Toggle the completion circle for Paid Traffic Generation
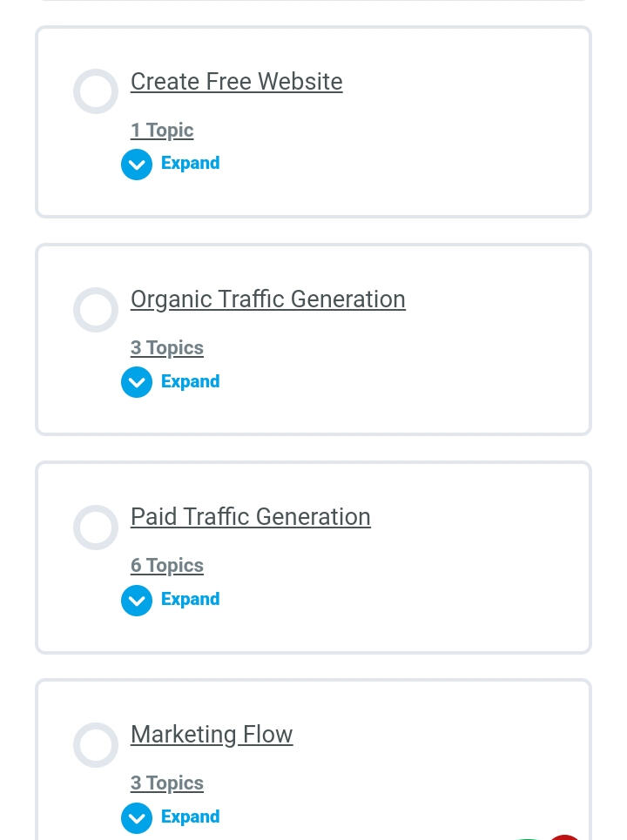Screen dimensions: 627x840 pos(96,528)
